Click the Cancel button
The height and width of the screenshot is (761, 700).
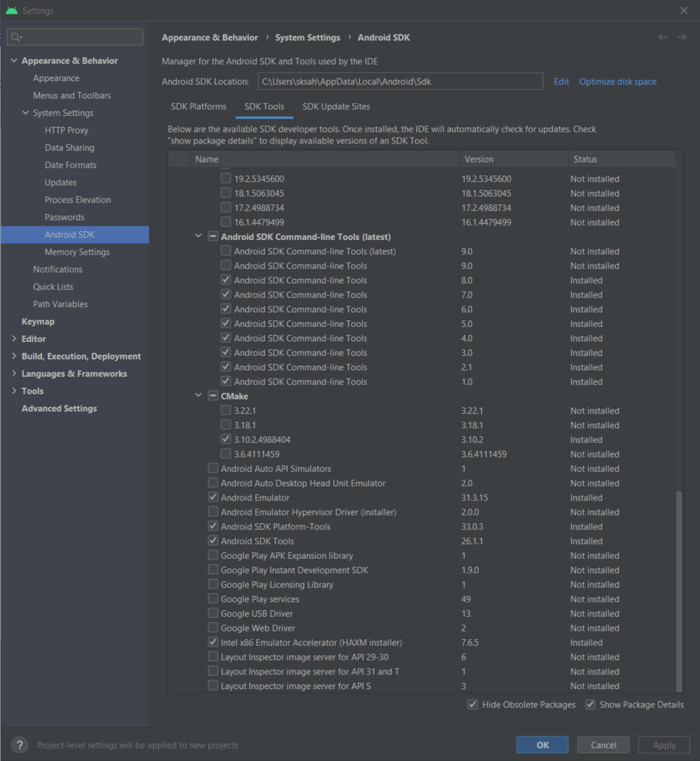click(x=604, y=744)
